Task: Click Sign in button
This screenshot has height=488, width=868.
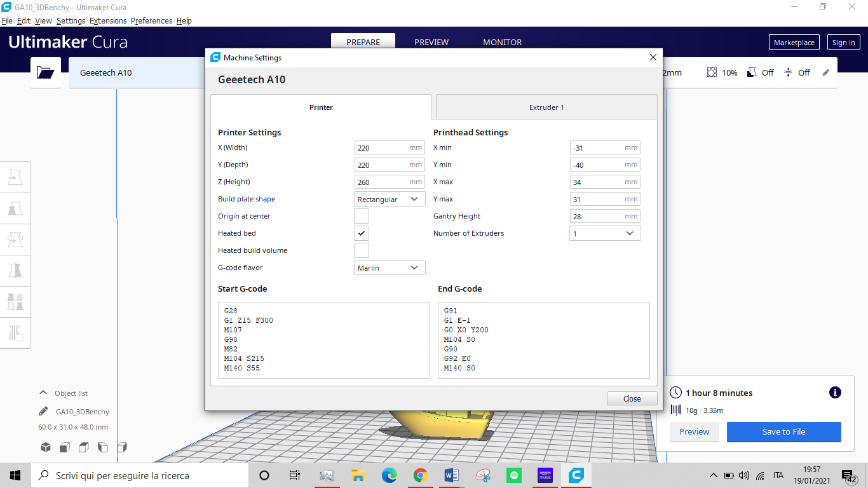Action: click(x=843, y=43)
